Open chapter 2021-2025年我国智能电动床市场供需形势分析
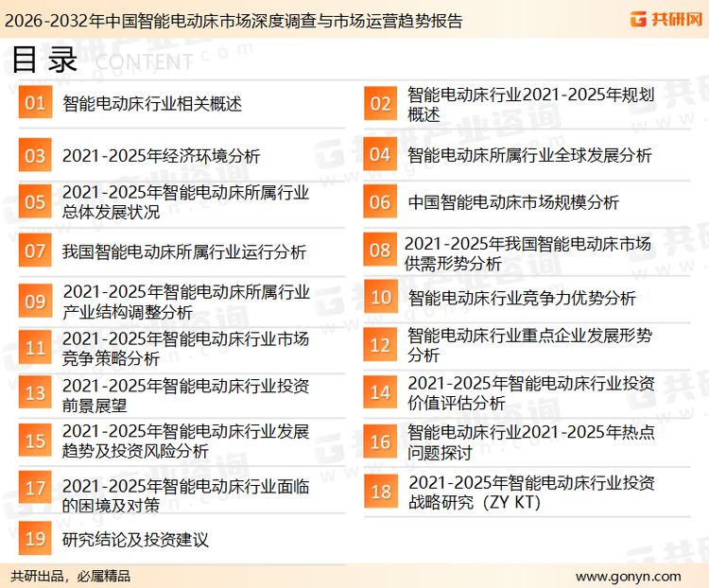The width and height of the screenshot is (709, 588). 527,253
